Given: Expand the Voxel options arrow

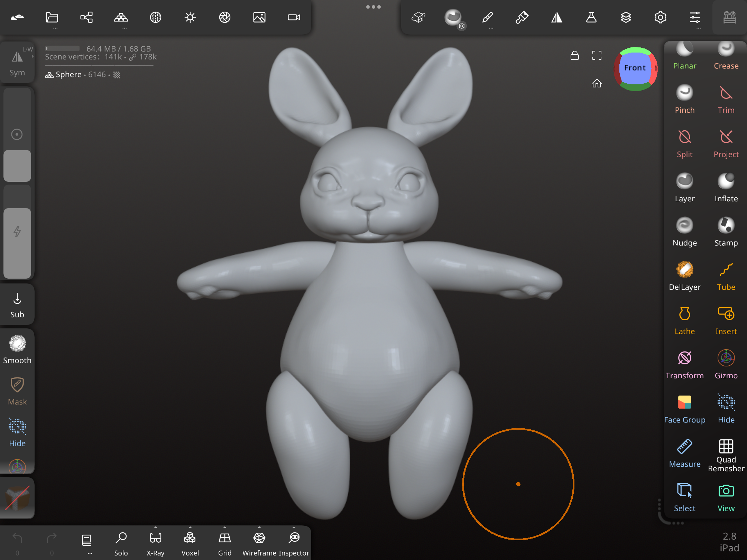Looking at the screenshot, I should point(190,528).
